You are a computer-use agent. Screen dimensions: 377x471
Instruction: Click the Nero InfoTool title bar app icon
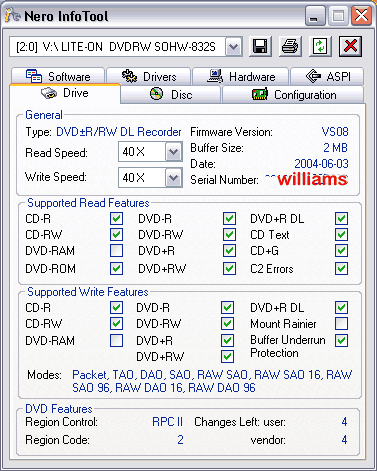tap(13, 16)
